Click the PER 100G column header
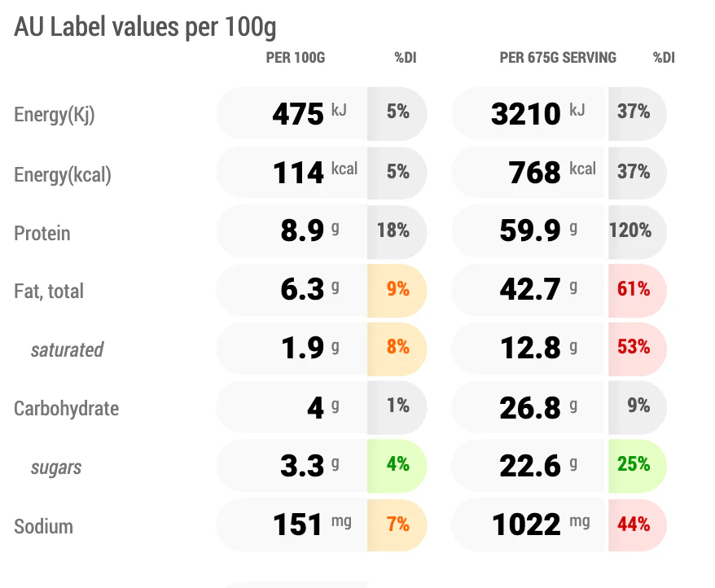715x588 pixels. (296, 58)
